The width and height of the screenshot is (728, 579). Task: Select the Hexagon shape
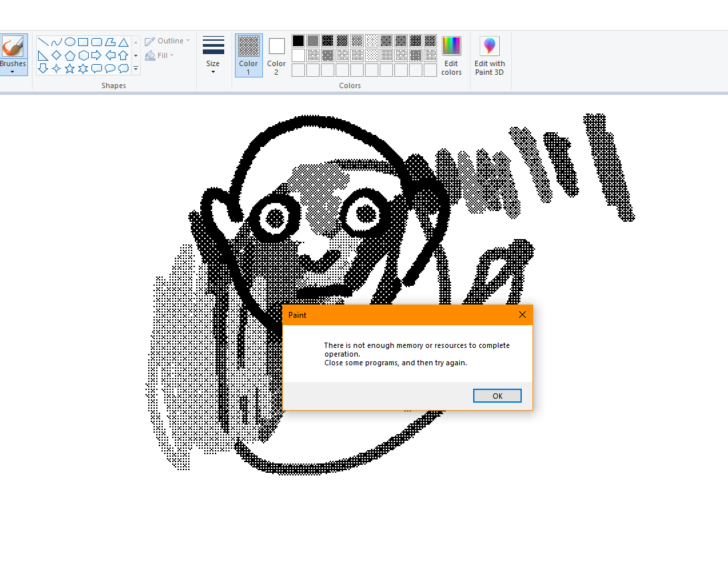(x=83, y=55)
